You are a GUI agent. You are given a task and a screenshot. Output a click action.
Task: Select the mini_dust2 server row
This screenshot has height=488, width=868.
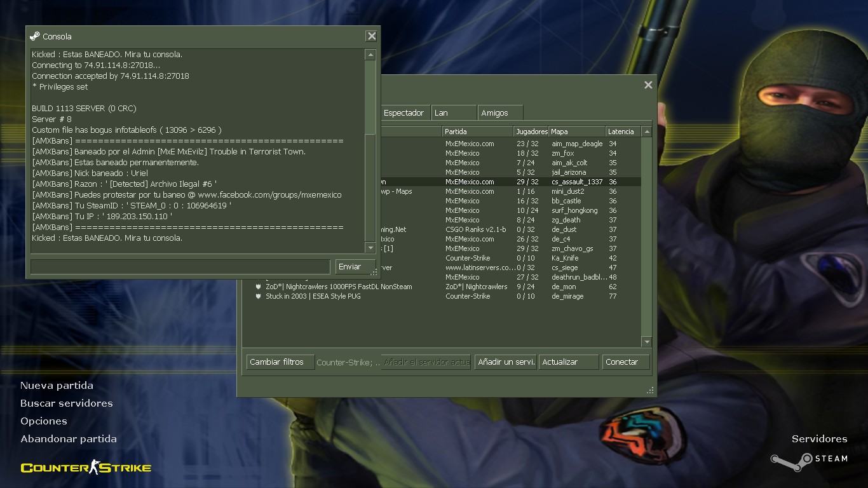coord(510,191)
